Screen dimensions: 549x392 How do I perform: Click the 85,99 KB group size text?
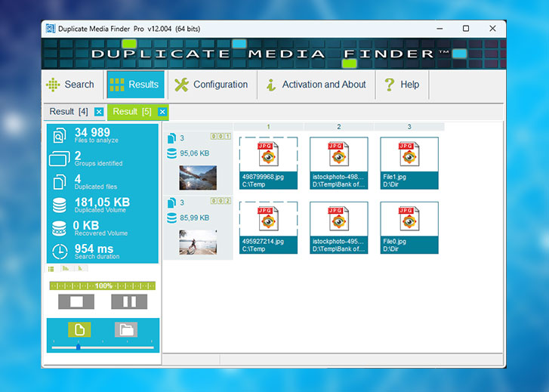point(195,218)
